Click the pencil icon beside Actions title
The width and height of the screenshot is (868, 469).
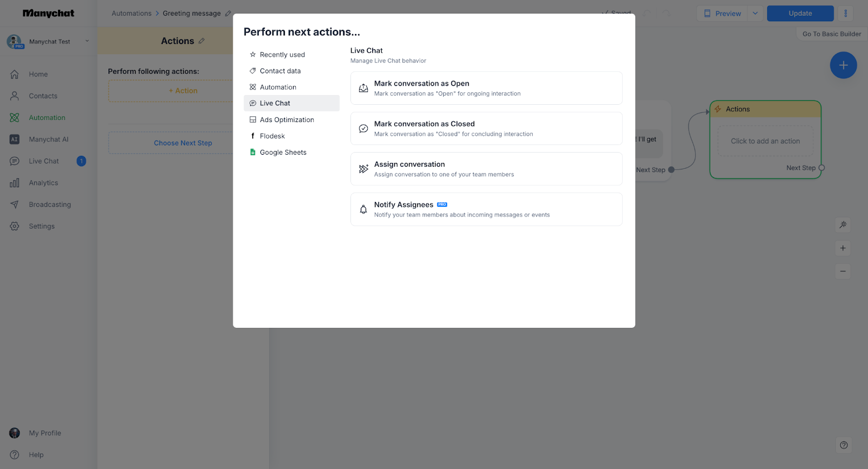pyautogui.click(x=202, y=41)
